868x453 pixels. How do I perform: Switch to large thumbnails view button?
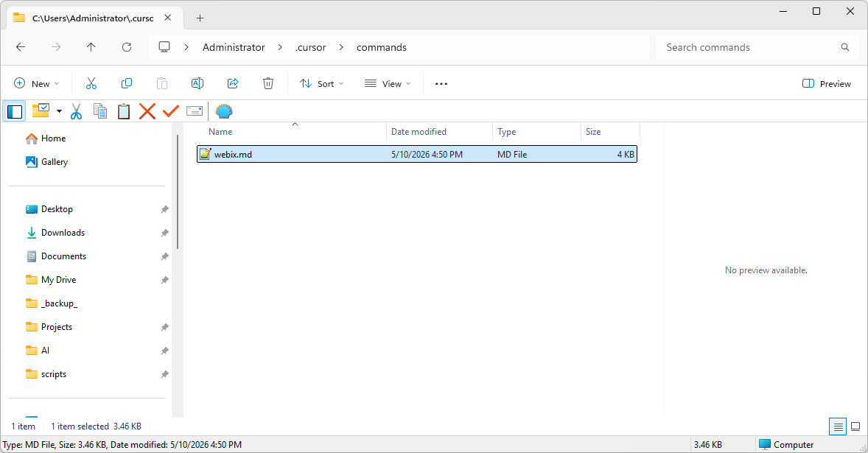pos(855,426)
